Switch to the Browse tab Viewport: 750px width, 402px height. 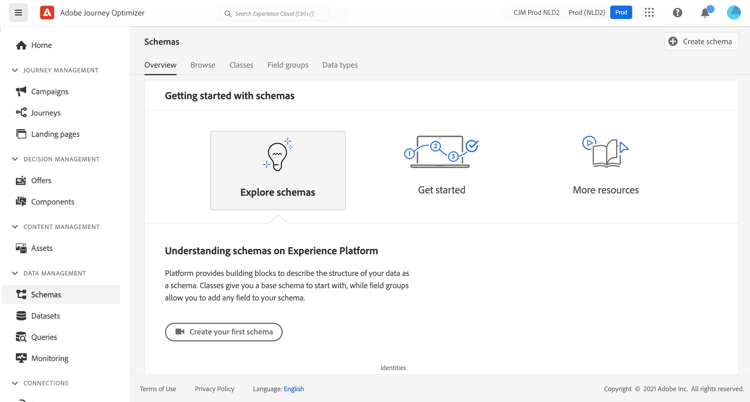coord(203,65)
